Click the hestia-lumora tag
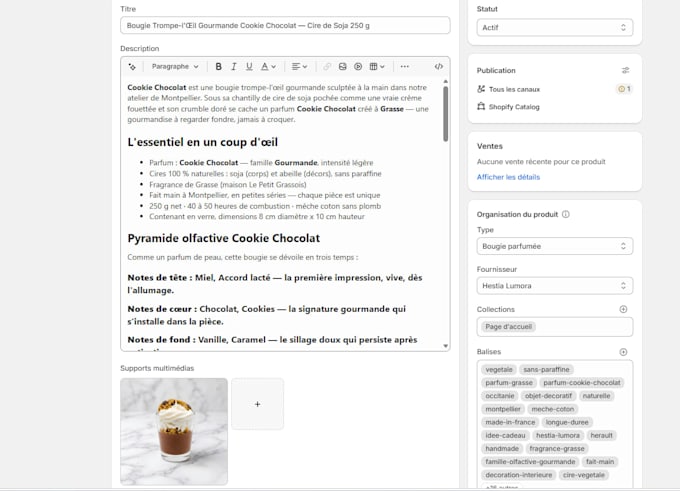The height and width of the screenshot is (491, 680). tap(558, 435)
